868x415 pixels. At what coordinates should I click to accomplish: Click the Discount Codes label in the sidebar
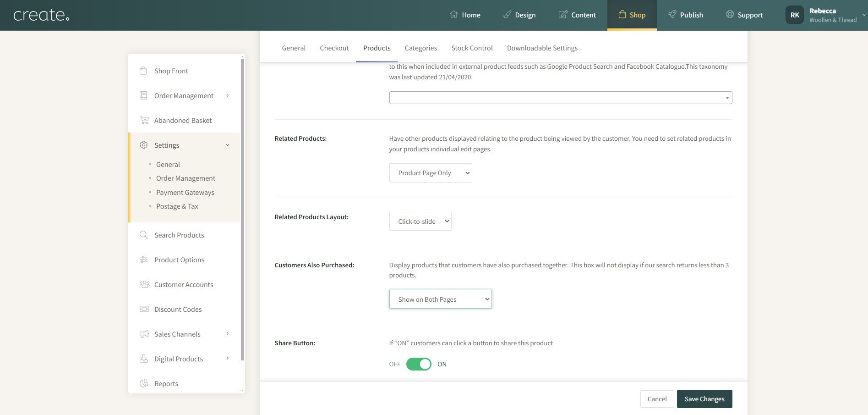178,309
